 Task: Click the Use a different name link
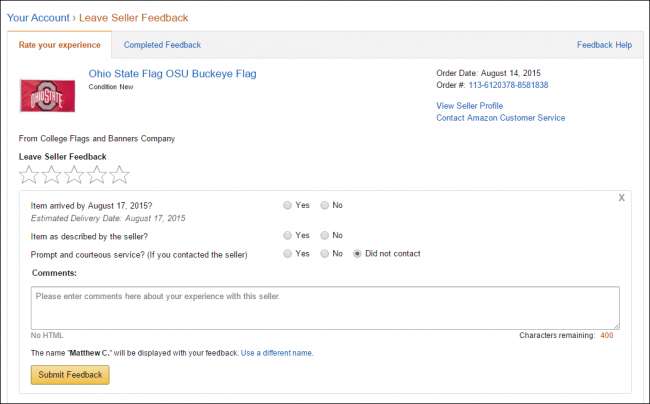tap(277, 353)
